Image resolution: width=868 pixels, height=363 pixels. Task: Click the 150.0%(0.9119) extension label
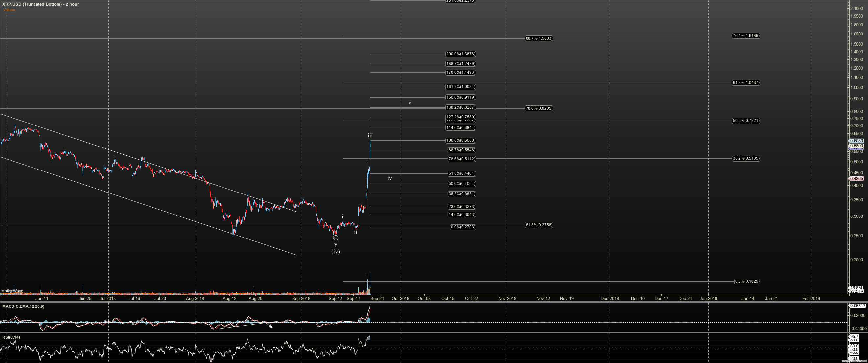click(x=460, y=97)
